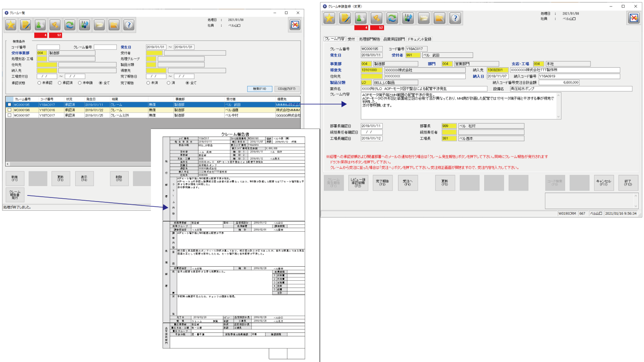Image resolution: width=644 pixels, height=362 pixels.
Task: Click red badge 52 in クレーム一覧 toolbar
Action: tap(56, 35)
